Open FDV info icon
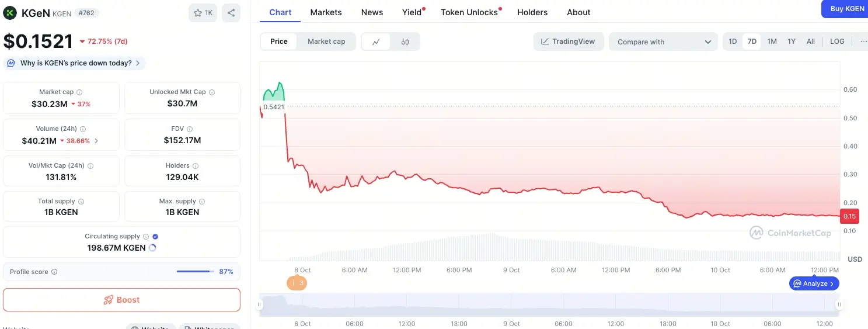 click(x=190, y=129)
